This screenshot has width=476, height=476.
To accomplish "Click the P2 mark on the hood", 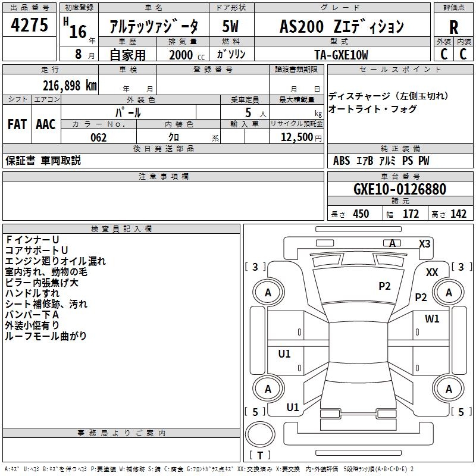I will click(385, 286).
